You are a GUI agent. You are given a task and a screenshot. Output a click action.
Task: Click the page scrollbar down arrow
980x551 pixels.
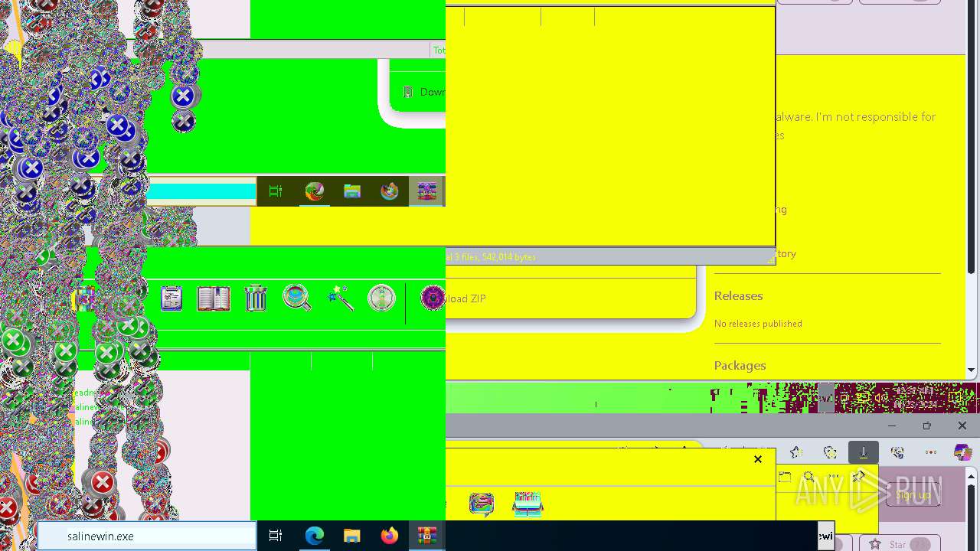(971, 370)
